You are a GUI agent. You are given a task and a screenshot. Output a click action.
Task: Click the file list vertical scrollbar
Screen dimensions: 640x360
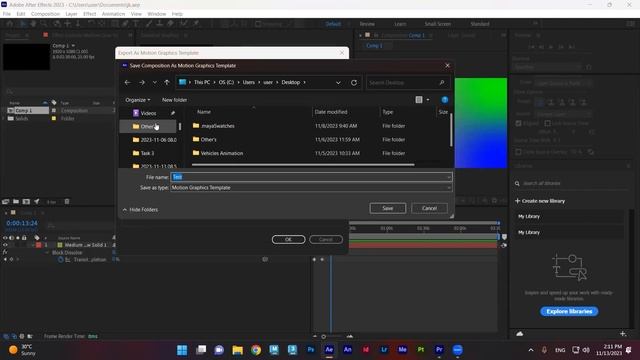451,129
